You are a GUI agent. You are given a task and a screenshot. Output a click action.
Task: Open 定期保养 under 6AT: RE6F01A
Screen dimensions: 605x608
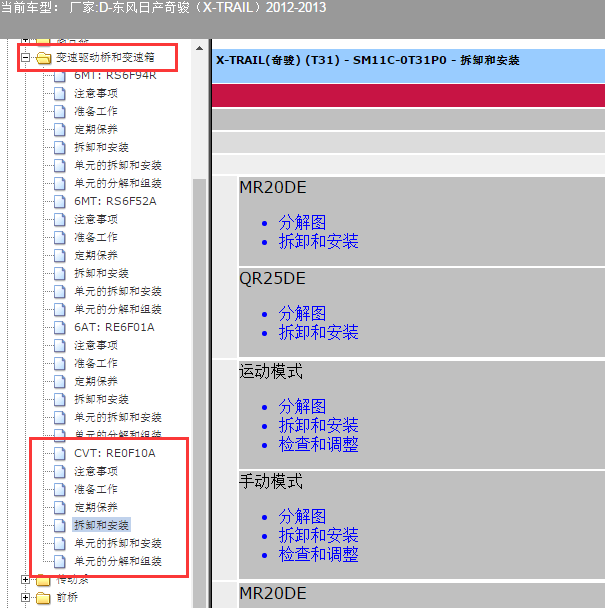(x=96, y=381)
